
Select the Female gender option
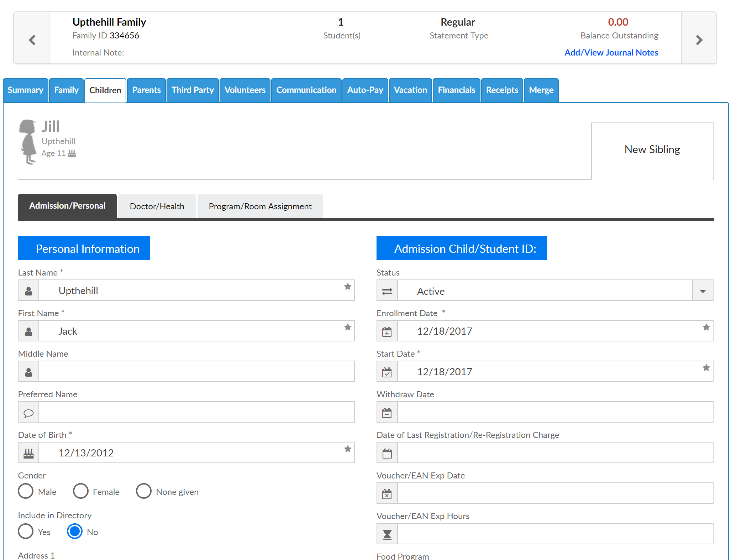(81, 491)
